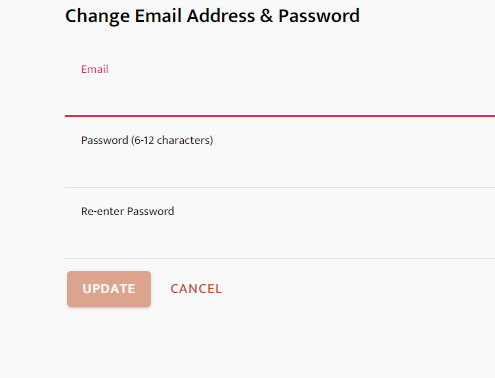Click the Change Email Address & Password heading

(x=212, y=16)
